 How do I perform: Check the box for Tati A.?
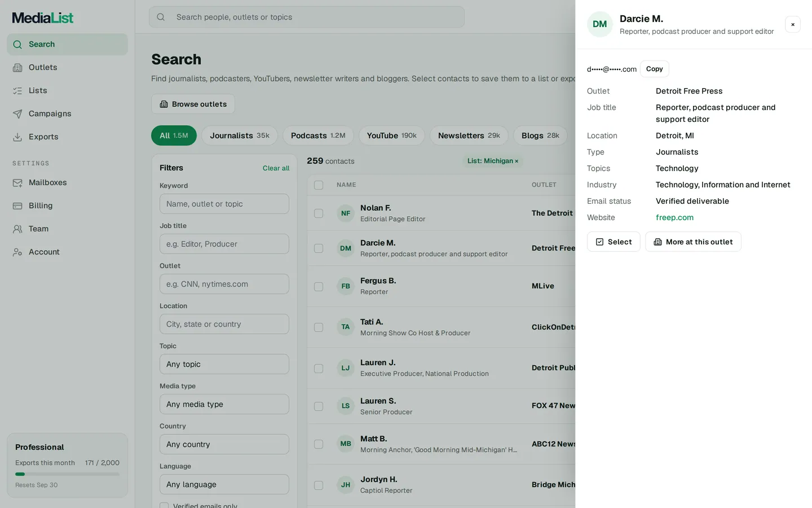click(319, 327)
